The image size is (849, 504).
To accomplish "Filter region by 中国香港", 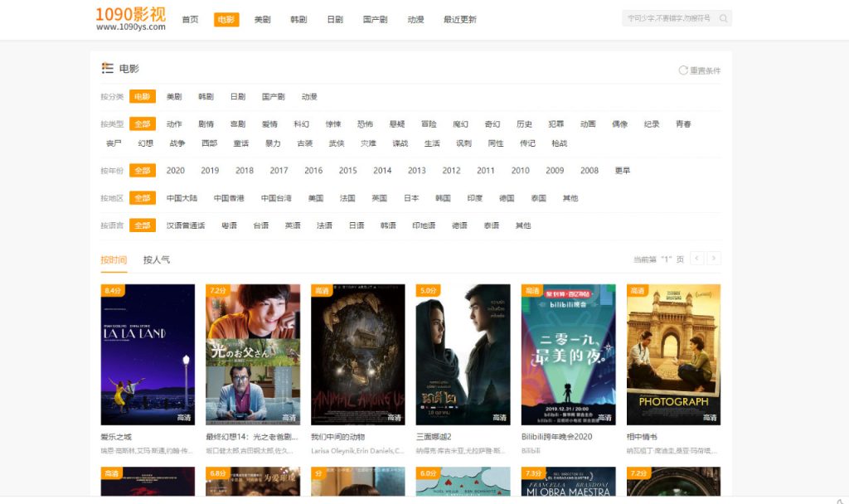I will (229, 198).
